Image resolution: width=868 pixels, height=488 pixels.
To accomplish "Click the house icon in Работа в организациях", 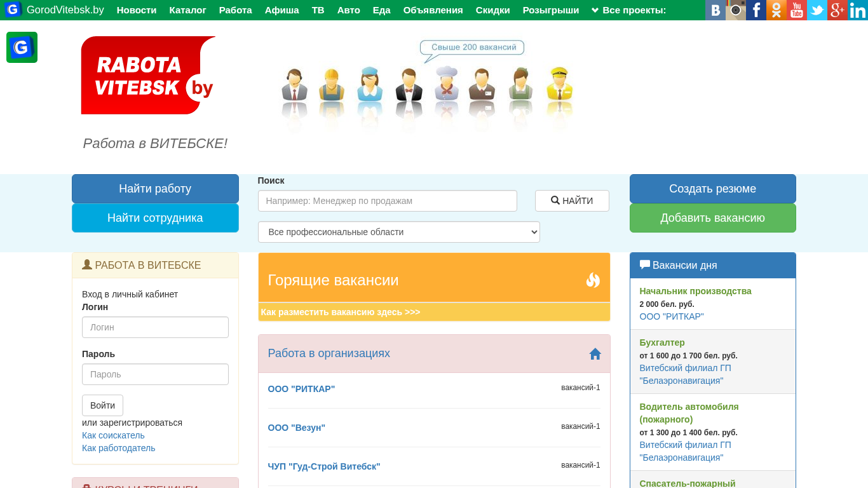I will (595, 354).
